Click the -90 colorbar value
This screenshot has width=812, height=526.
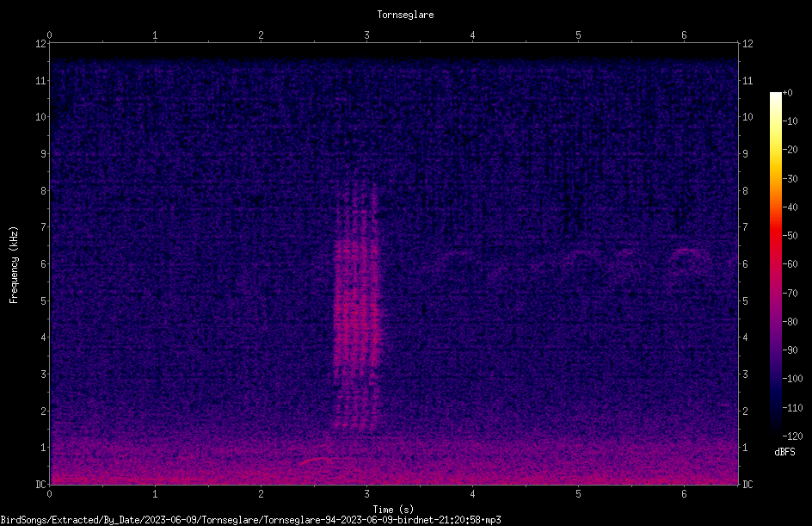790,350
